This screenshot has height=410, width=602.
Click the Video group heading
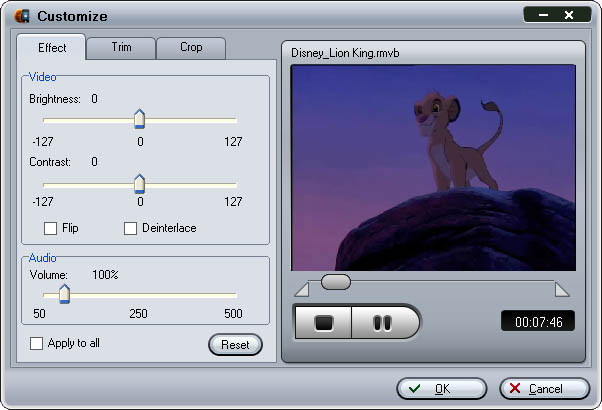[43, 77]
